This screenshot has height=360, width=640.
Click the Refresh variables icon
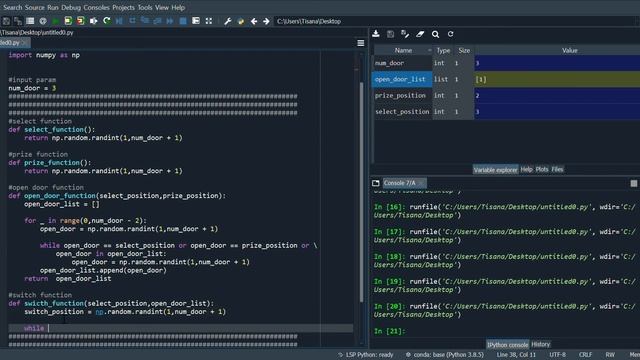pyautogui.click(x=450, y=34)
